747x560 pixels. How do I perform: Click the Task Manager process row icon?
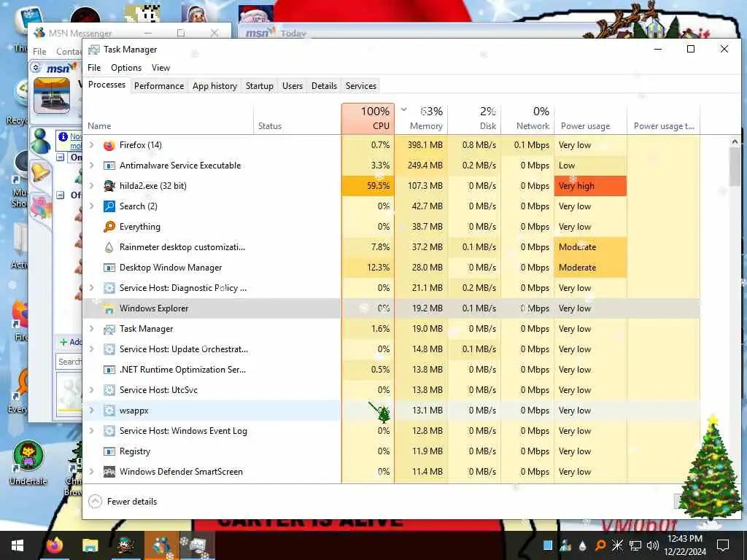pyautogui.click(x=109, y=329)
